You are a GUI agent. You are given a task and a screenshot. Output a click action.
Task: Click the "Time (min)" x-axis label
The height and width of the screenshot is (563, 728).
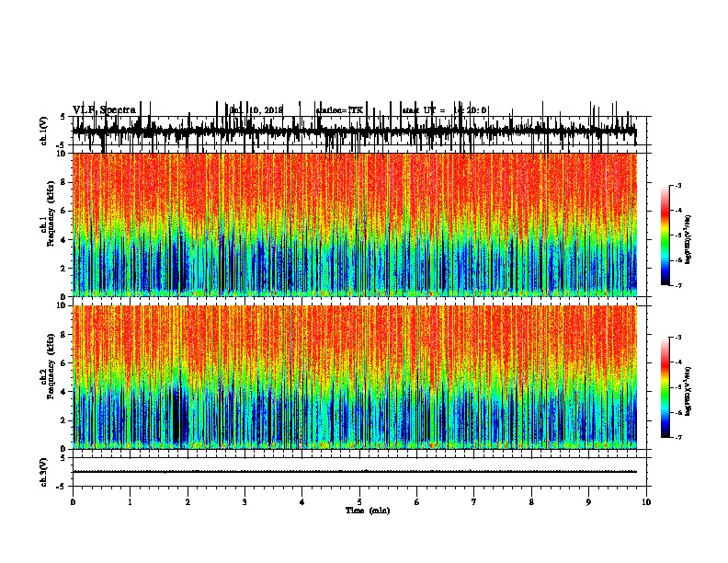coord(368,511)
